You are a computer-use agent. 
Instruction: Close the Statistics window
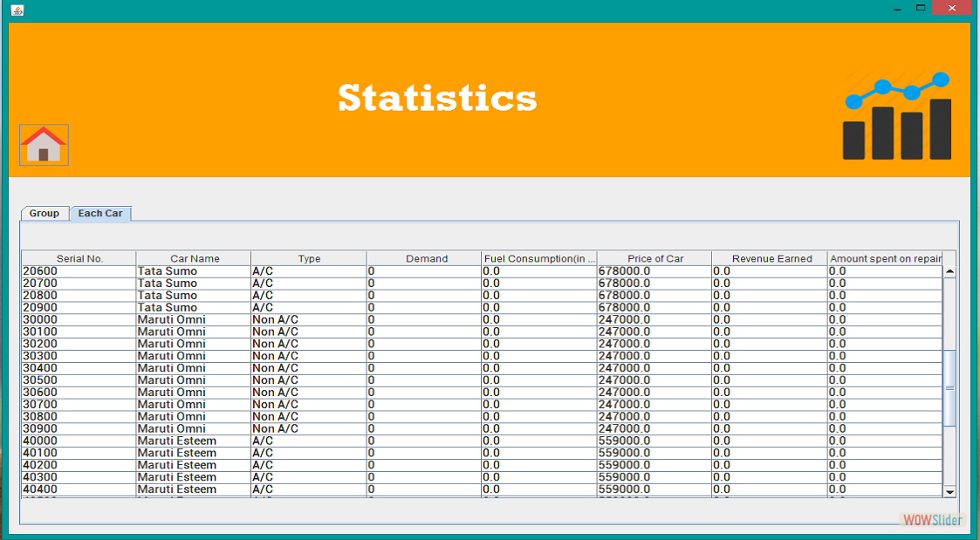click(x=951, y=8)
